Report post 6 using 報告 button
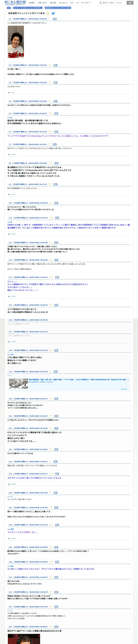138x644 pixels. 56,132
